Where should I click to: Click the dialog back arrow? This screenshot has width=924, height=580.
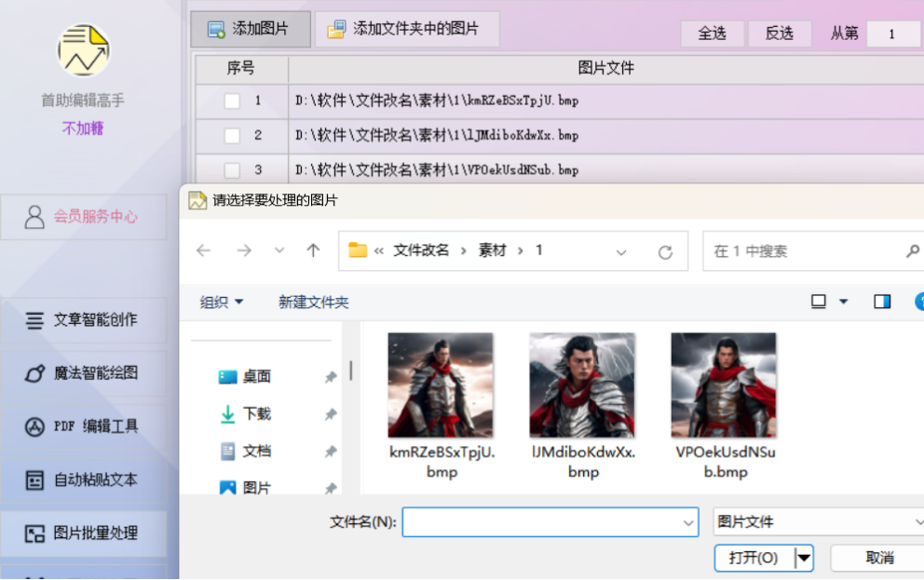204,250
